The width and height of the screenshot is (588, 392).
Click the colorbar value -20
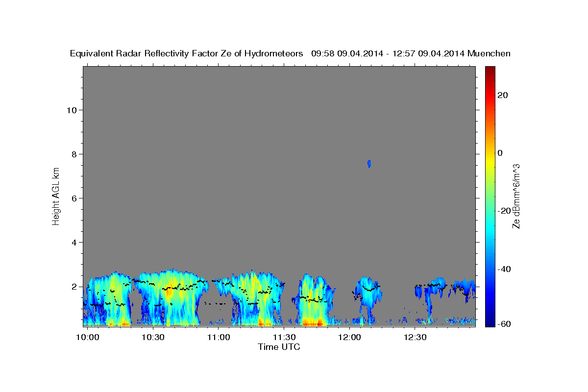[x=505, y=211]
